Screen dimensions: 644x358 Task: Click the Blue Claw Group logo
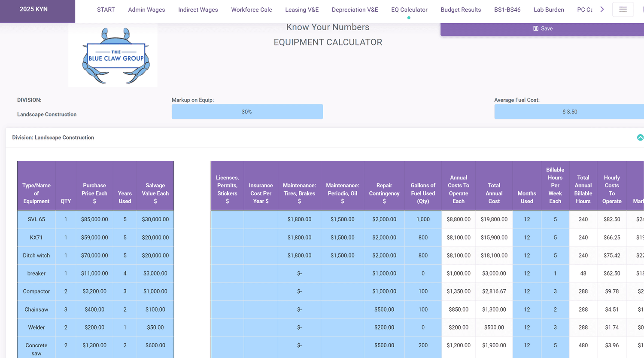coord(113,55)
